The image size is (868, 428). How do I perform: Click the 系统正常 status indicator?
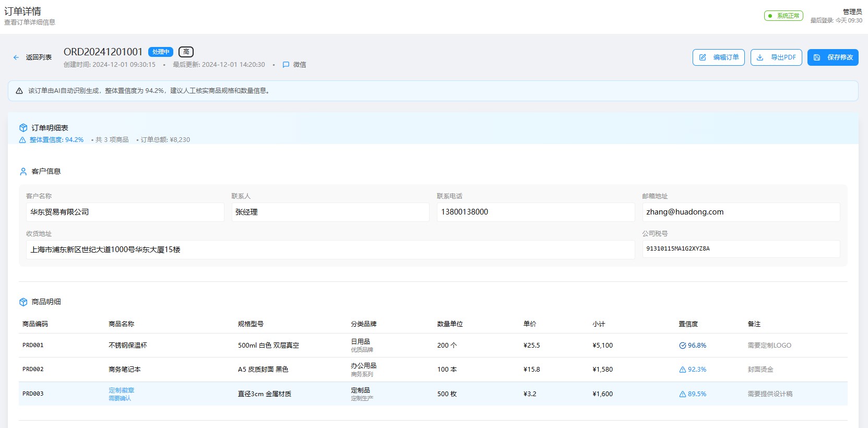pos(783,16)
